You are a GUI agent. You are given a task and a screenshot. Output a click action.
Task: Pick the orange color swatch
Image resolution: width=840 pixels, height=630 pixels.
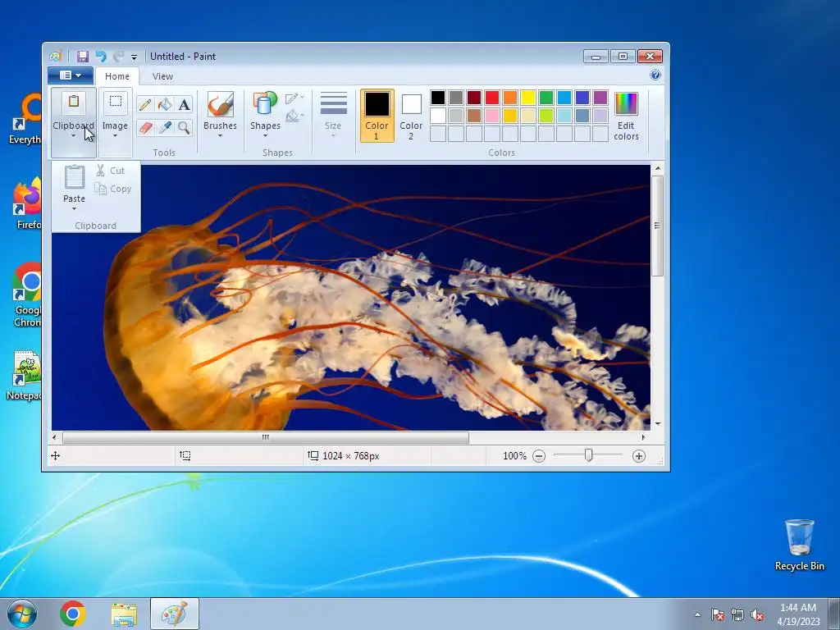[510, 98]
